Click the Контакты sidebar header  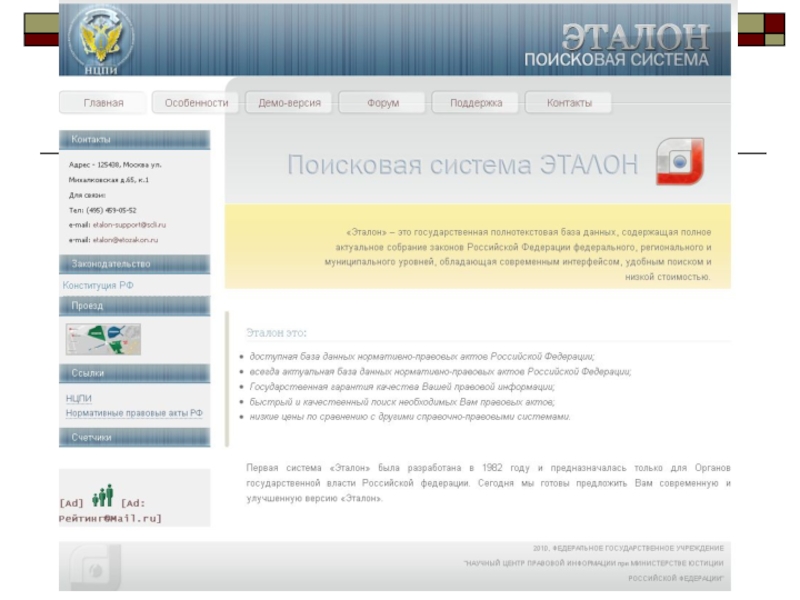click(x=135, y=140)
